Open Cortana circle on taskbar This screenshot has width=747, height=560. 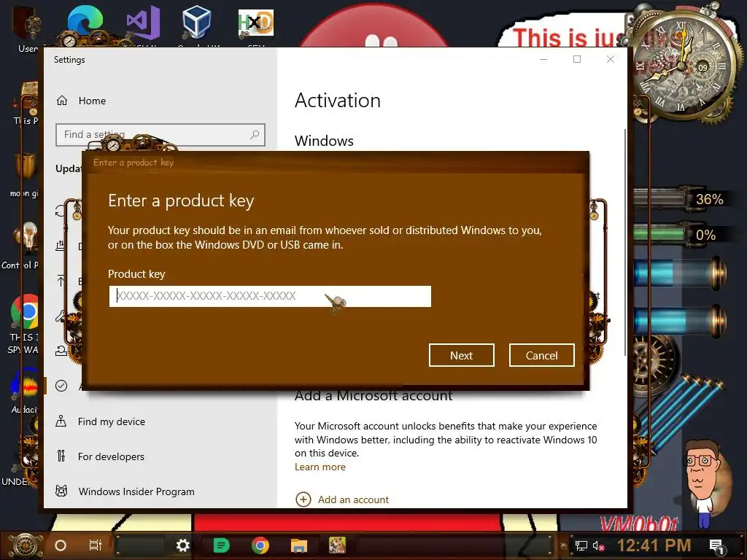[x=61, y=545]
